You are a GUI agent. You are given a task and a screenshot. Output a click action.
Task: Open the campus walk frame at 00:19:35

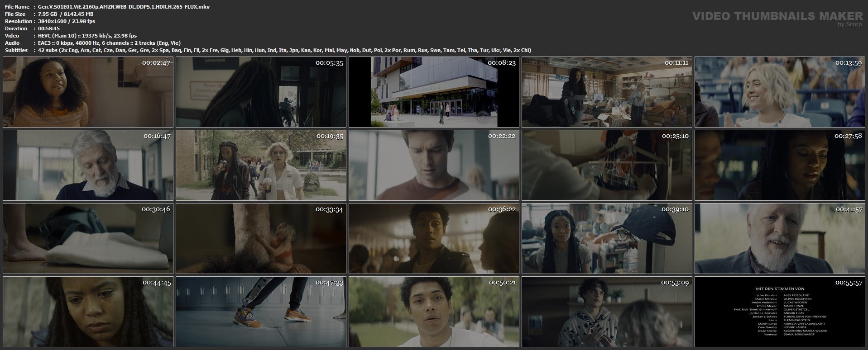pyautogui.click(x=261, y=165)
